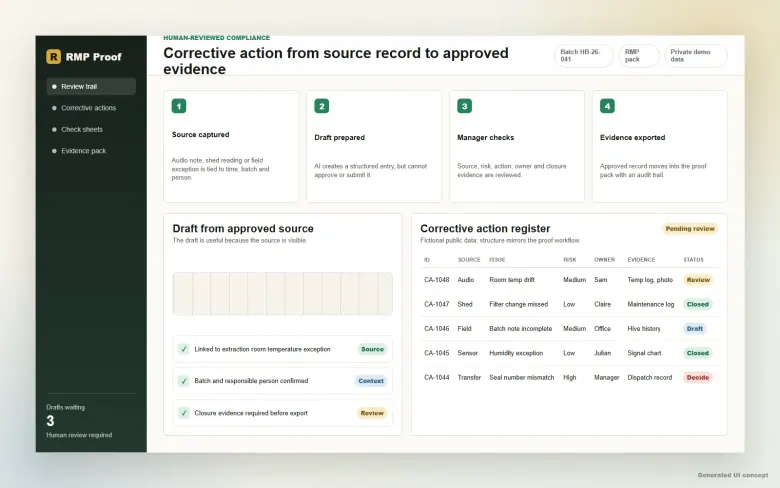Click the Review tag on Closure evidence row
This screenshot has width=780, height=488.
pos(372,413)
